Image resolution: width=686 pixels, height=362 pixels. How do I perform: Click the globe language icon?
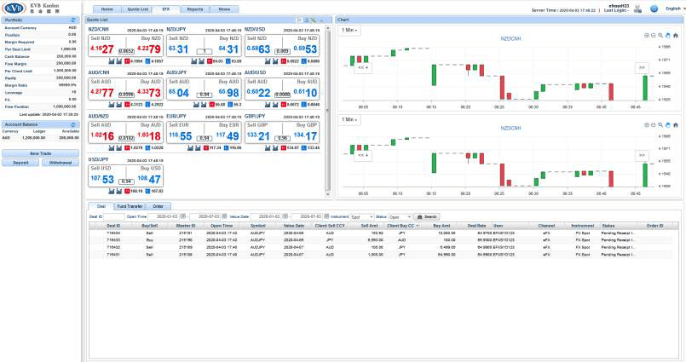pos(654,8)
